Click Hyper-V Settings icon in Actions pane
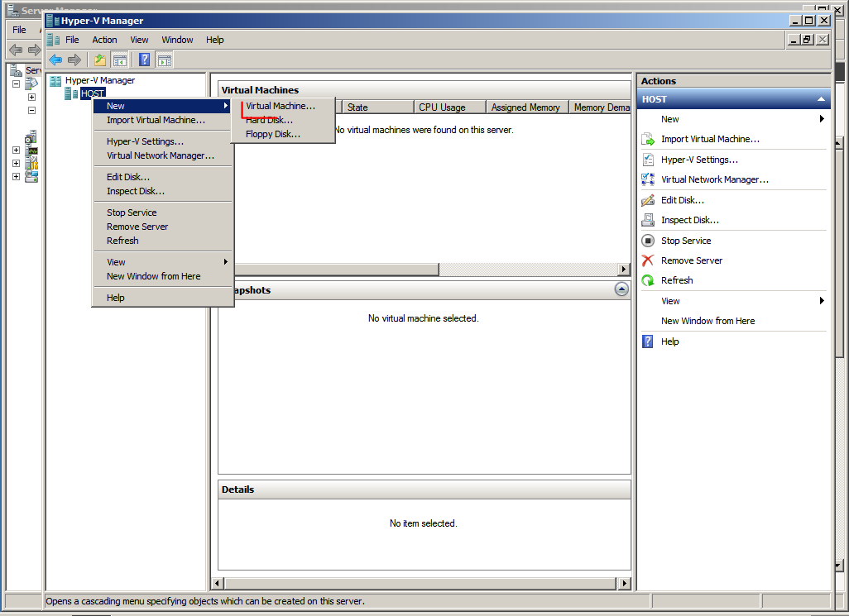Viewport: 849px width, 616px height. coord(648,160)
